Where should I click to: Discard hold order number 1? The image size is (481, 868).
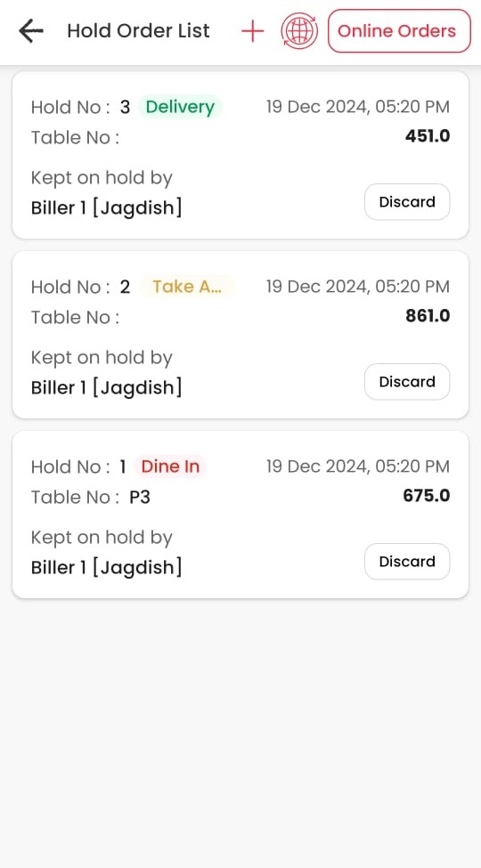click(407, 562)
